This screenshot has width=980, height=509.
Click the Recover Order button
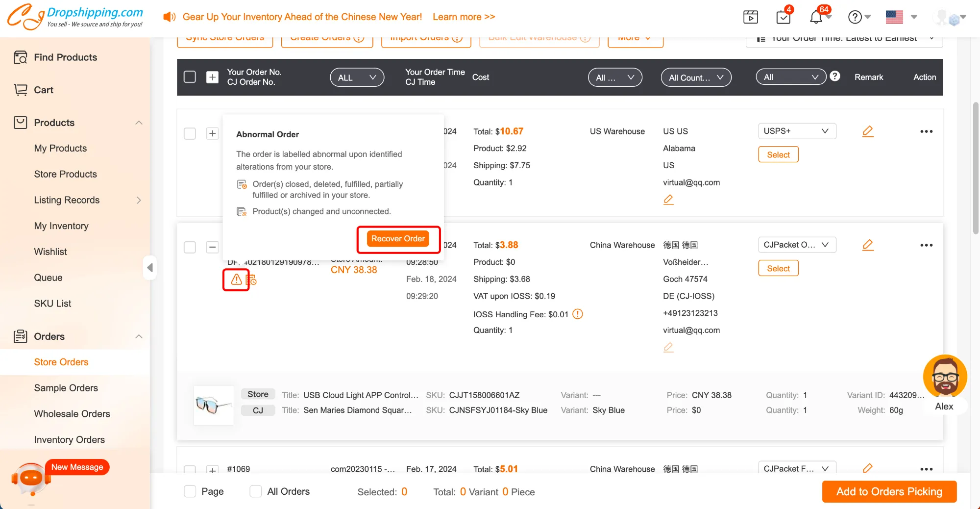tap(398, 239)
